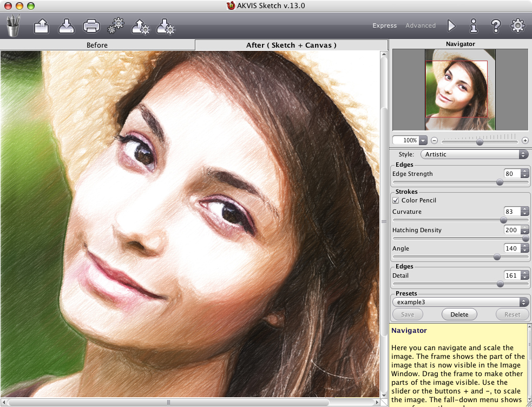Screen dimensions: 532x407
Task: Switch to the Before tab
Action: [x=97, y=45]
